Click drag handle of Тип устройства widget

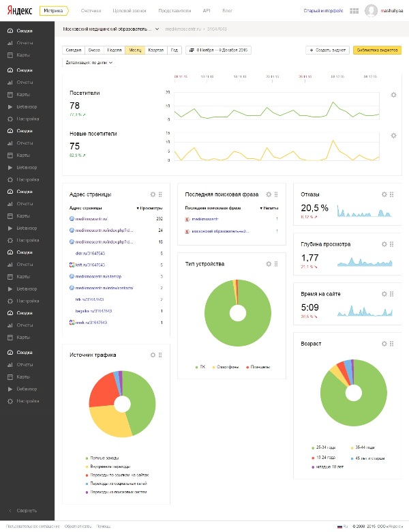276,264
